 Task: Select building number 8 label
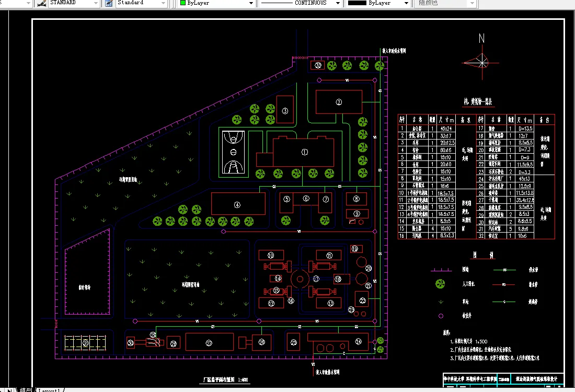pos(356,199)
